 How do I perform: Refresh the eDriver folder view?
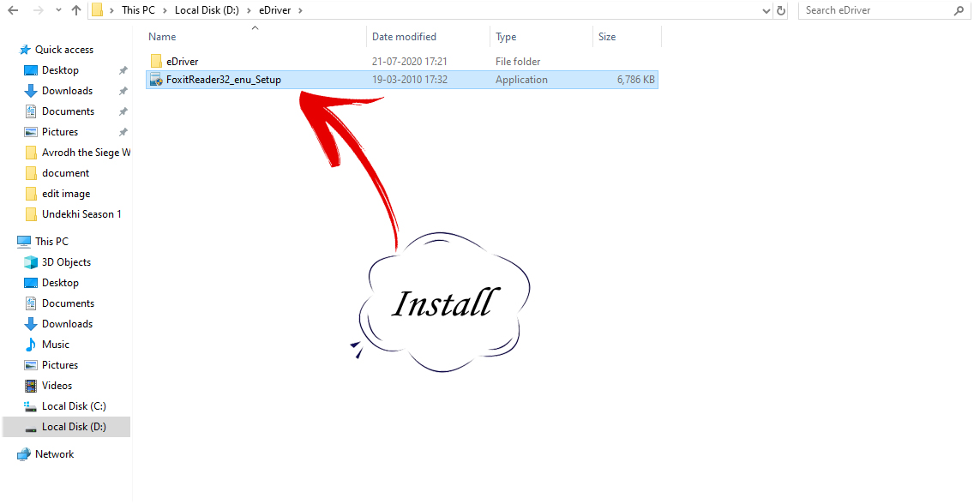(781, 10)
